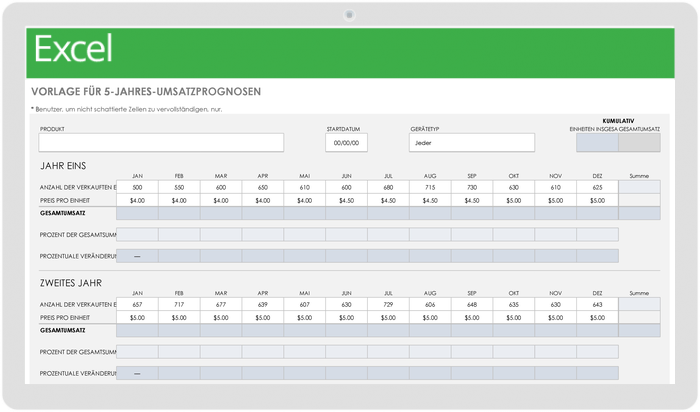The height and width of the screenshot is (412, 700).
Task: Select the Kumulativ Gesamtumsatz cell
Action: click(639, 143)
